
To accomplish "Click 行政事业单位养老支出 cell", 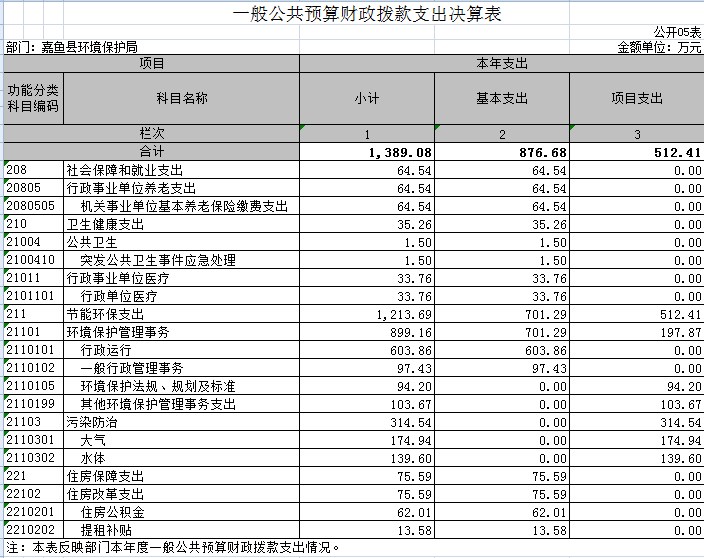I will coord(182,188).
